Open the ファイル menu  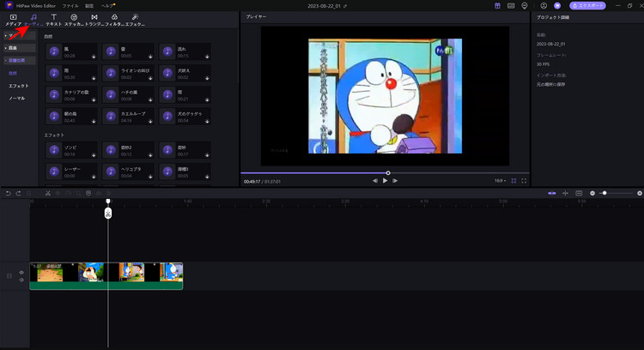coord(70,5)
